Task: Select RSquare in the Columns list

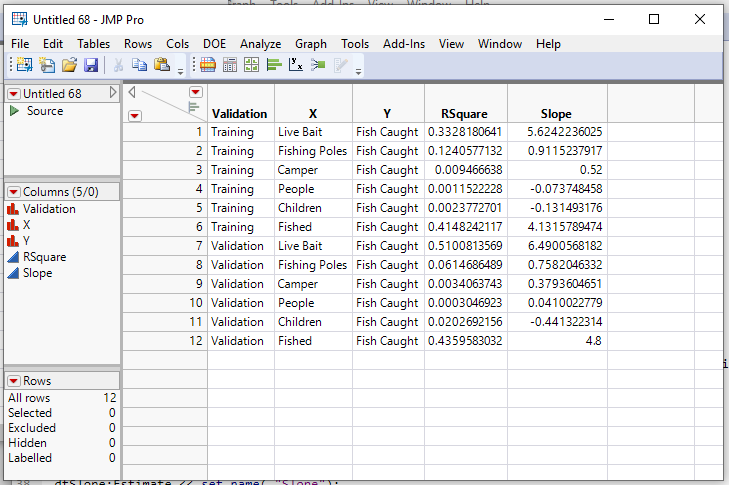Action: [x=45, y=257]
